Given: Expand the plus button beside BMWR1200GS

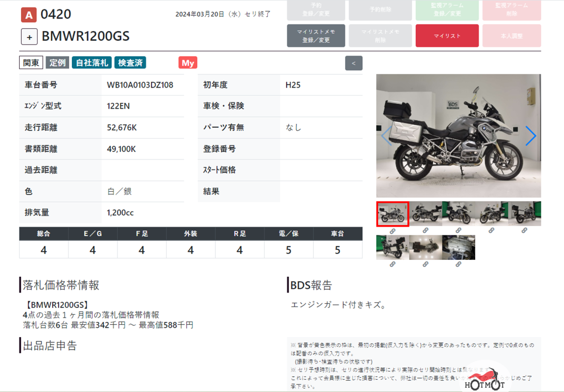Looking at the screenshot, I should point(29,37).
